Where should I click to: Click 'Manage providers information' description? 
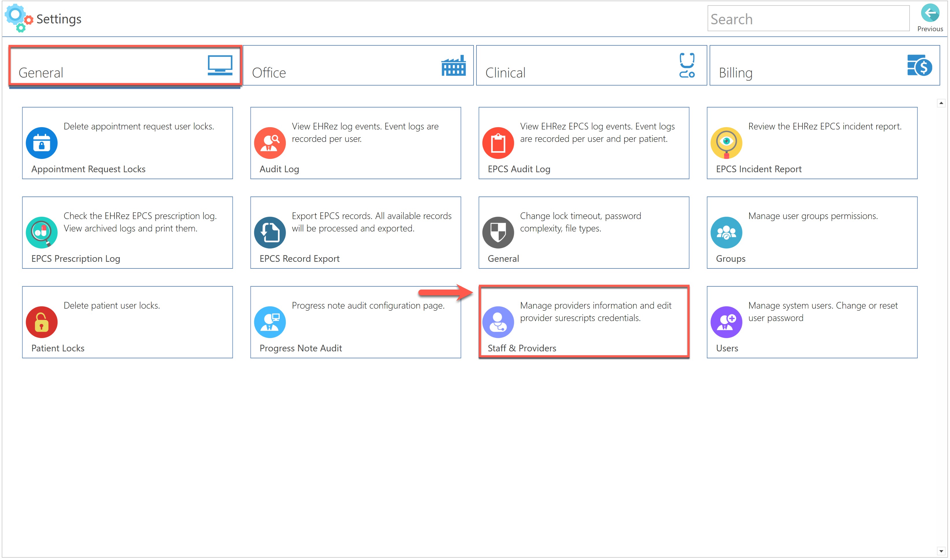click(x=596, y=311)
